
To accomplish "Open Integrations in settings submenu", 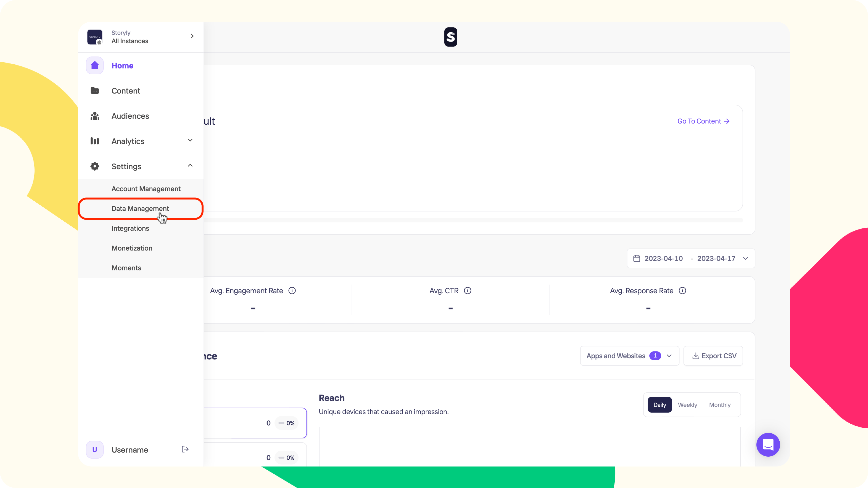I will coord(130,228).
